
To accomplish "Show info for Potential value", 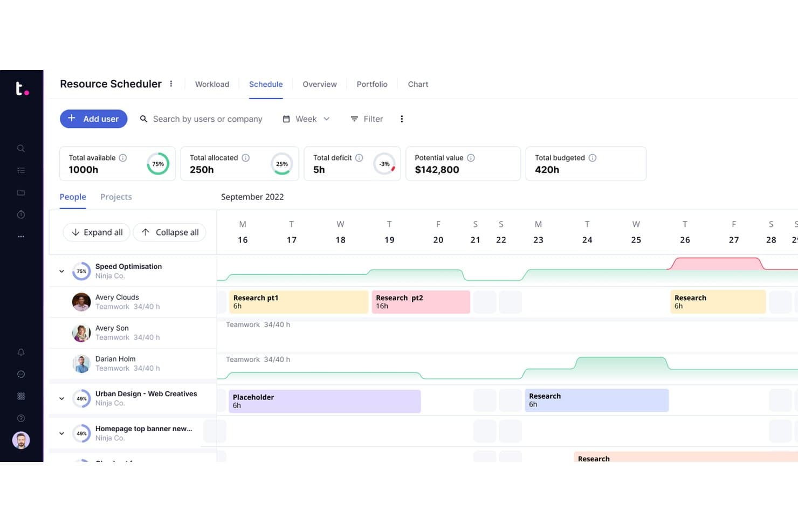I will (471, 158).
